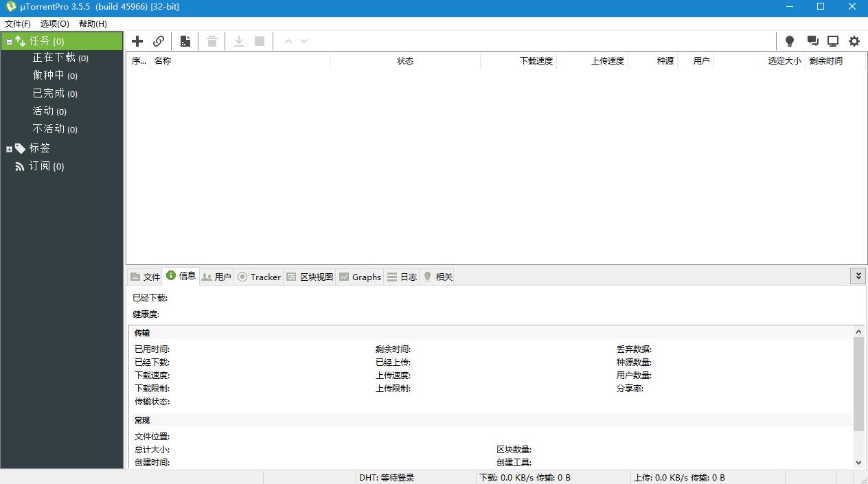
Task: Open the 选项 menu
Action: [x=54, y=23]
